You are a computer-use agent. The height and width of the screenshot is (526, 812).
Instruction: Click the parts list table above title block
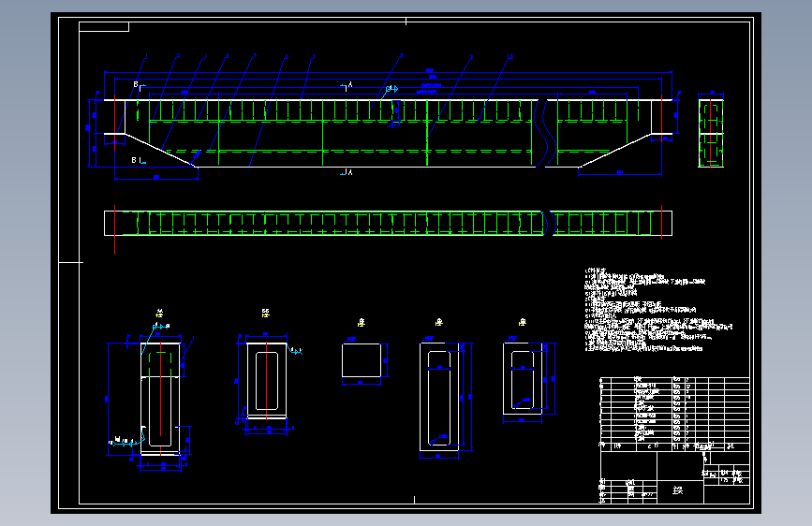coord(674,413)
